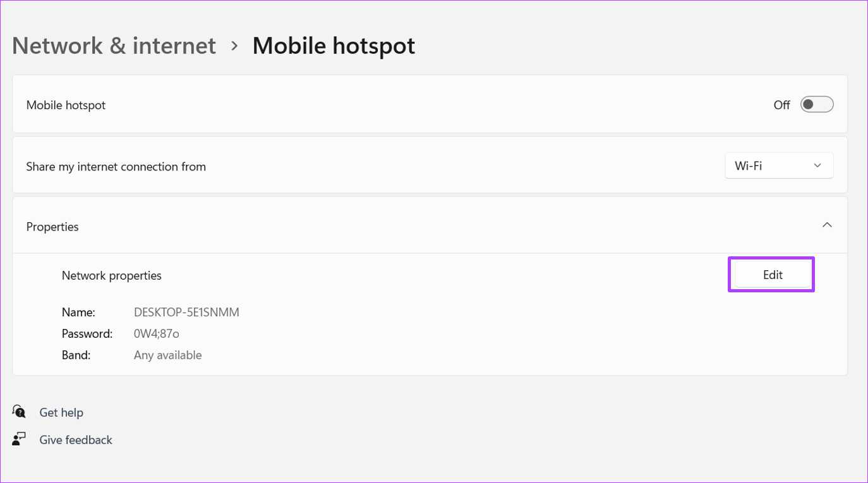Click the Mobile hotspot row label
Image resolution: width=868 pixels, height=483 pixels.
(66, 105)
